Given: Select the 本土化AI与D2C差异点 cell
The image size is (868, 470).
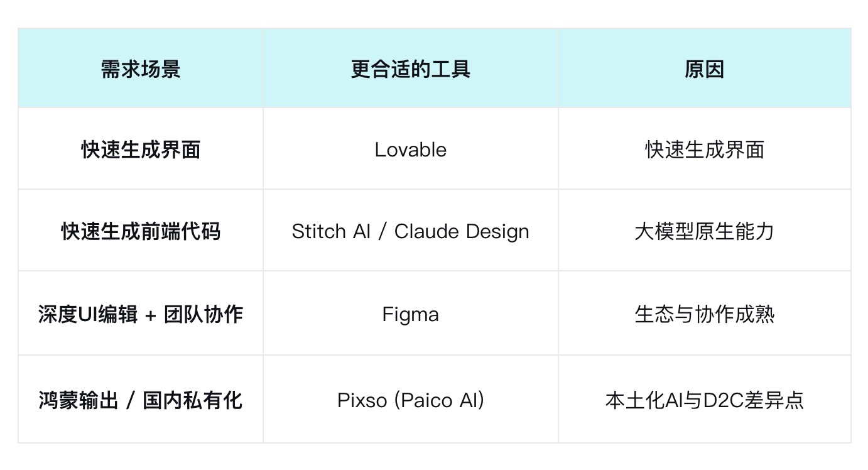Looking at the screenshot, I should pos(705,400).
